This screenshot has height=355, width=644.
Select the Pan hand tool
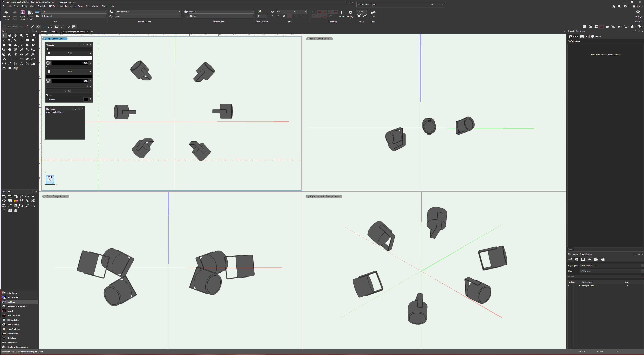(x=10, y=35)
